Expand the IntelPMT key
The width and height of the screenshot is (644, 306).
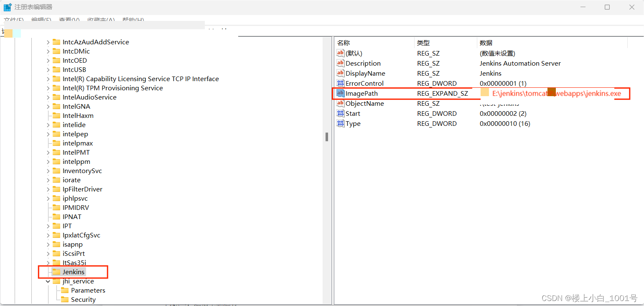48,152
